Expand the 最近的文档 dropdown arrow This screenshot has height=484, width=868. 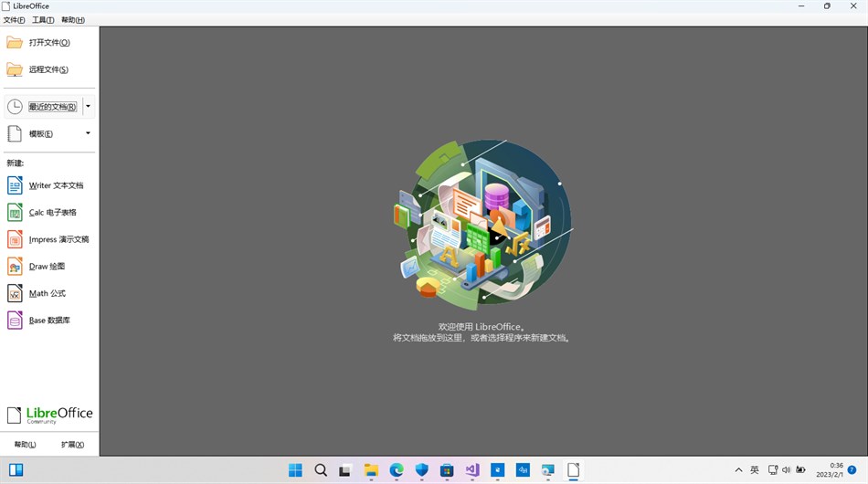pyautogui.click(x=88, y=106)
